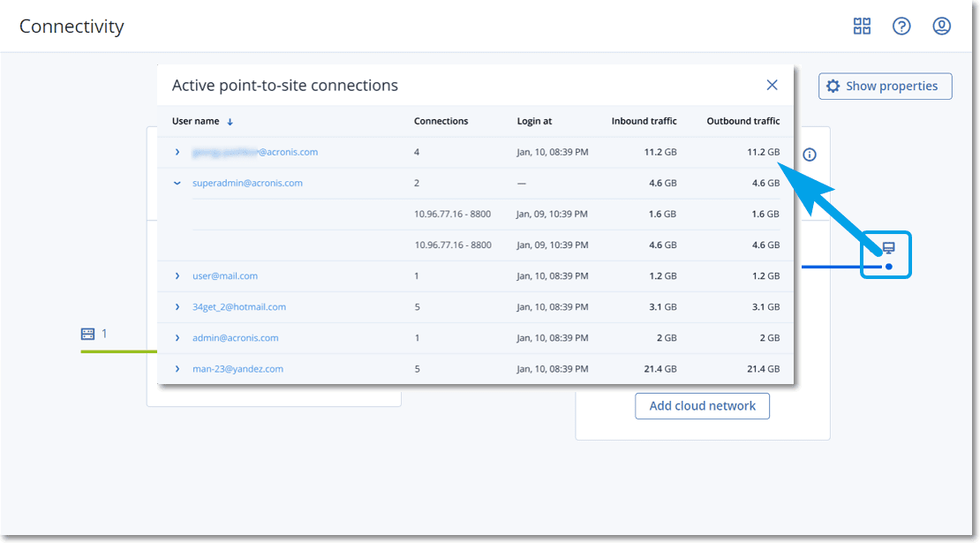Click the Show properties button
Screen dimensions: 980x543
click(885, 87)
